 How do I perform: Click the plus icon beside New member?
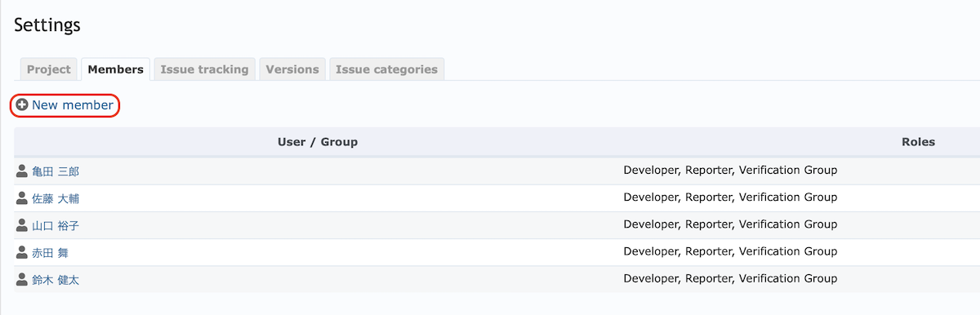tap(22, 104)
